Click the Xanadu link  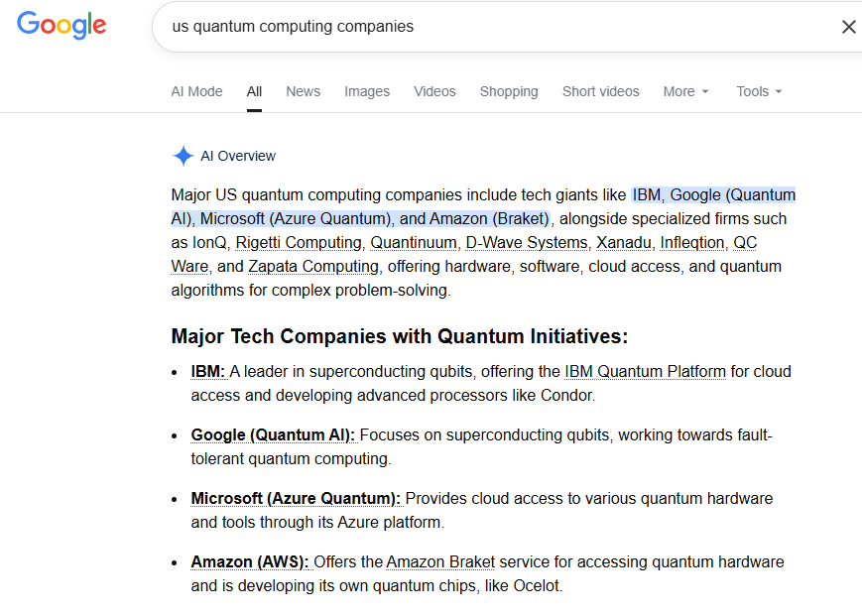coord(624,243)
